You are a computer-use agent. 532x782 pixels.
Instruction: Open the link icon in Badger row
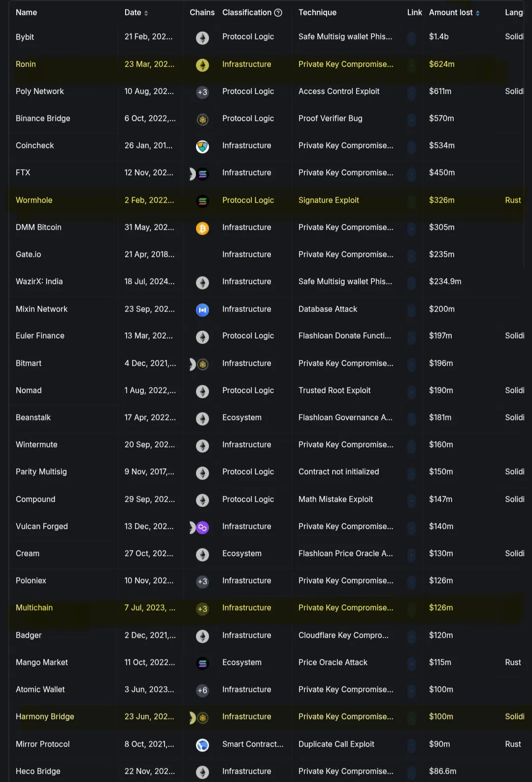pos(412,637)
